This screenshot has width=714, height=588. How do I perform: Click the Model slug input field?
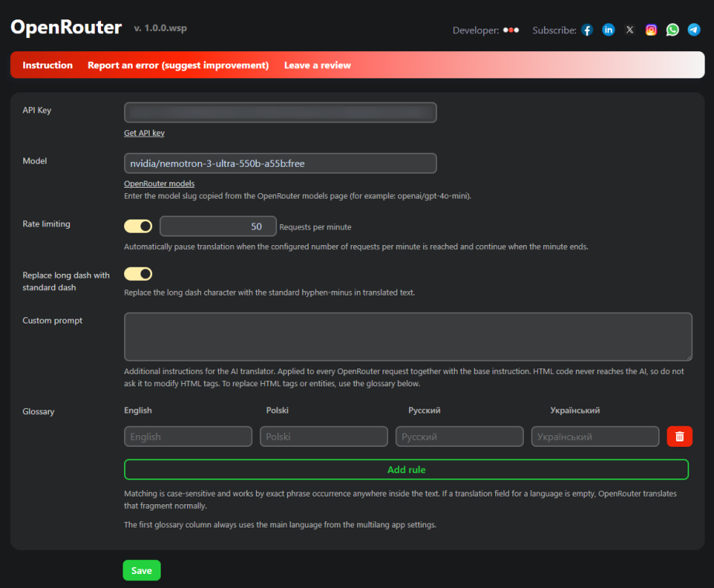280,164
